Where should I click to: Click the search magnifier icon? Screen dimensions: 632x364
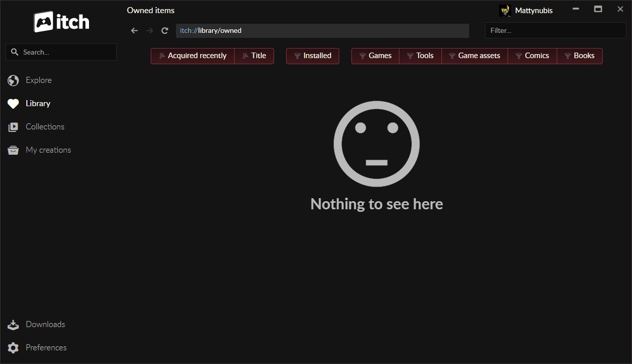[x=14, y=52]
